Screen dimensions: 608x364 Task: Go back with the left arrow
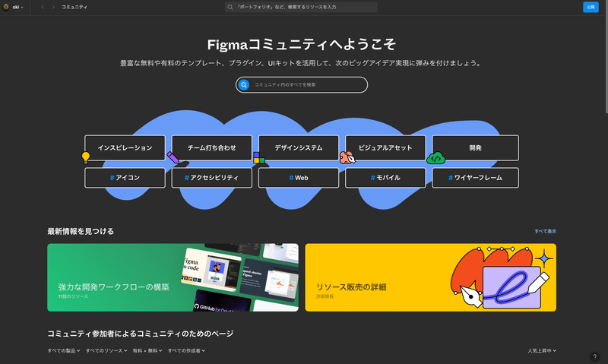coord(43,7)
